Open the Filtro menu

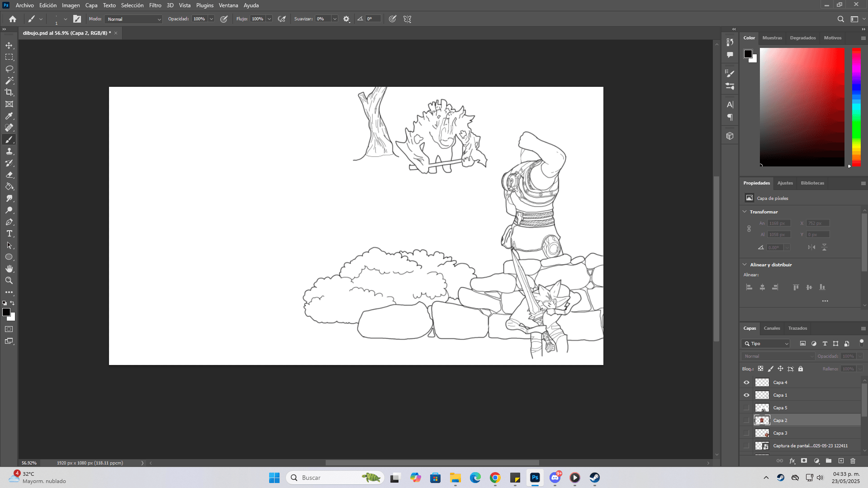(x=155, y=5)
